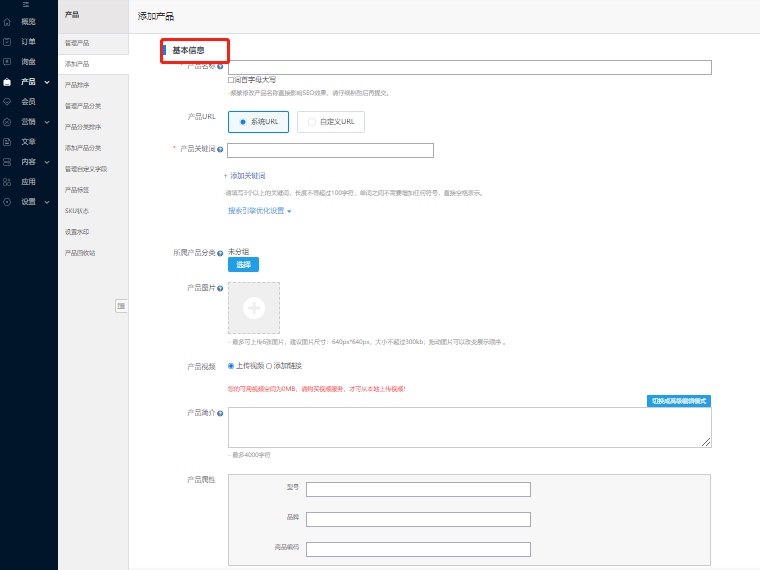The image size is (760, 570).
Task: Click the blue 选择 category button
Action: coord(243,265)
